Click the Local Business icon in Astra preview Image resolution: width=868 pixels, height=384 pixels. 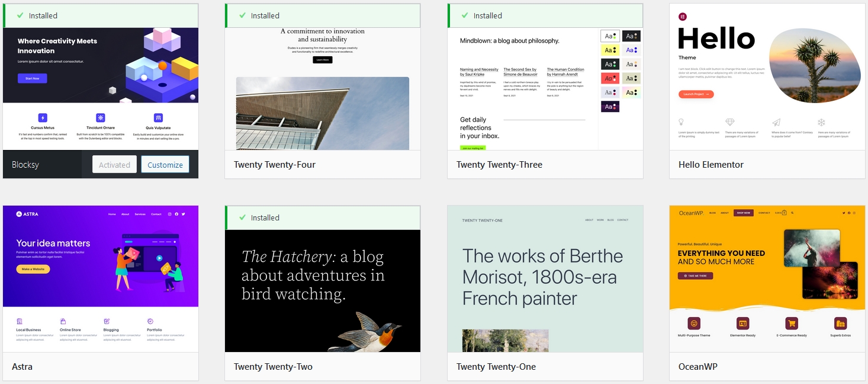tap(20, 321)
